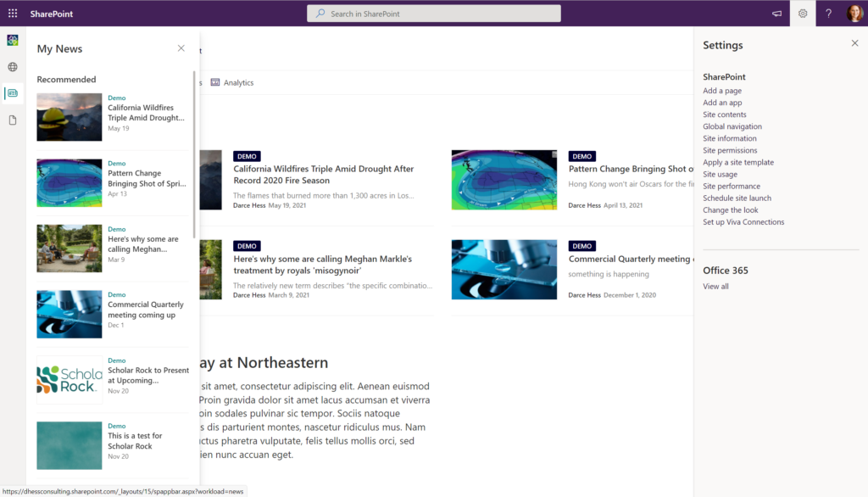Open microscope thumbnail in My News
Image resolution: width=868 pixels, height=497 pixels.
pos(70,314)
